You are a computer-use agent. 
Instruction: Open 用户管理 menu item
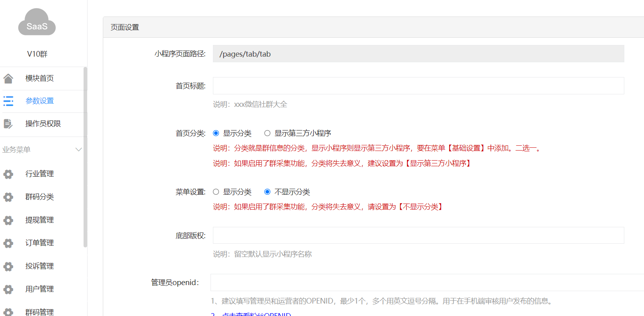click(39, 289)
